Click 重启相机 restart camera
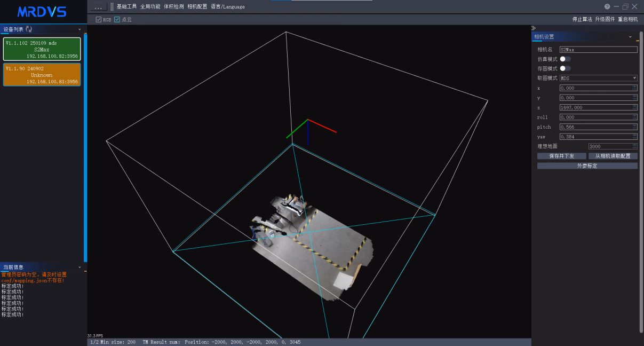Image resolution: width=644 pixels, height=346 pixels. point(628,19)
